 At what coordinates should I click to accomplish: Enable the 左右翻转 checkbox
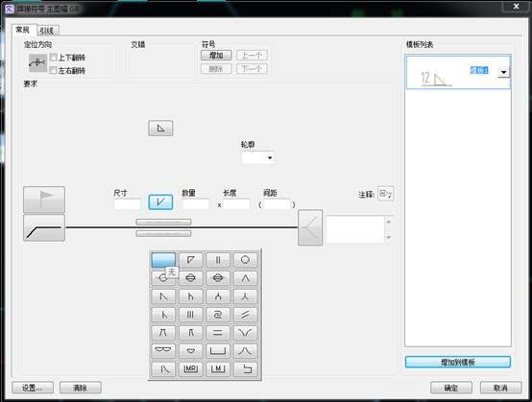[53, 70]
